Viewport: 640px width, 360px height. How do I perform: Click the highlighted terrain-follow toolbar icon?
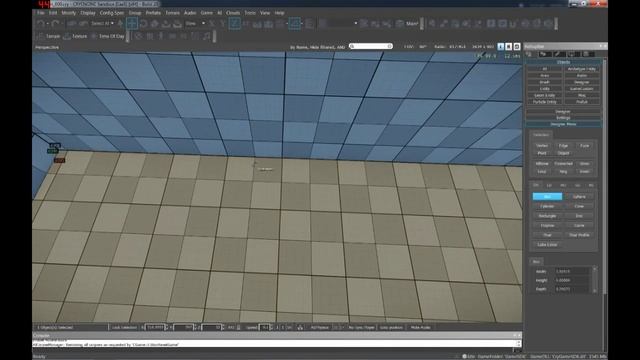coord(295,24)
